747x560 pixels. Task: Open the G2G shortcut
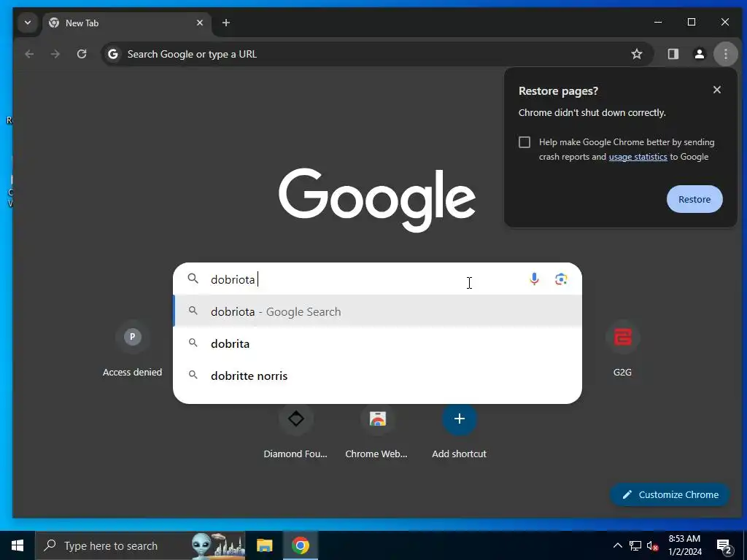pos(622,349)
